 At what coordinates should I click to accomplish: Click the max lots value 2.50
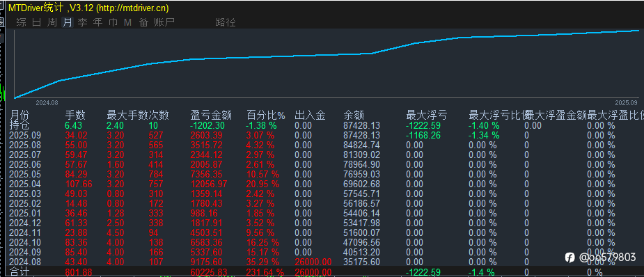(115, 223)
